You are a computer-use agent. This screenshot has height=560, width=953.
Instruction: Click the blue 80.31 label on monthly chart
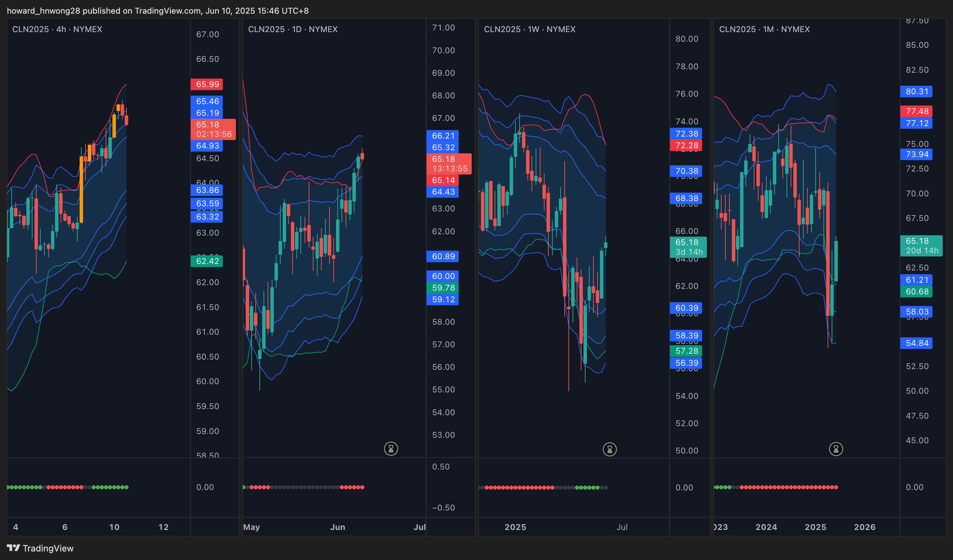click(x=916, y=92)
